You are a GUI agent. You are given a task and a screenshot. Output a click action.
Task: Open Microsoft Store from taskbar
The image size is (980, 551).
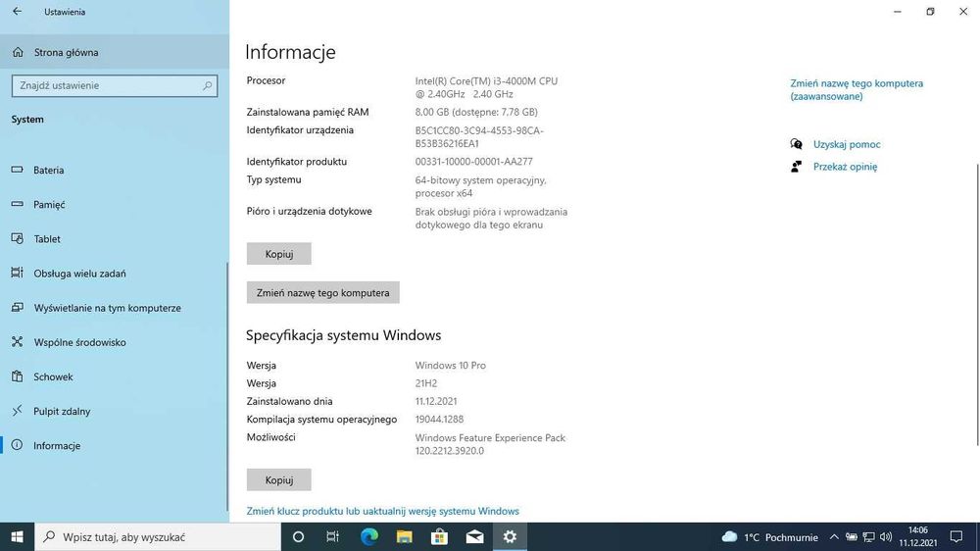click(439, 536)
